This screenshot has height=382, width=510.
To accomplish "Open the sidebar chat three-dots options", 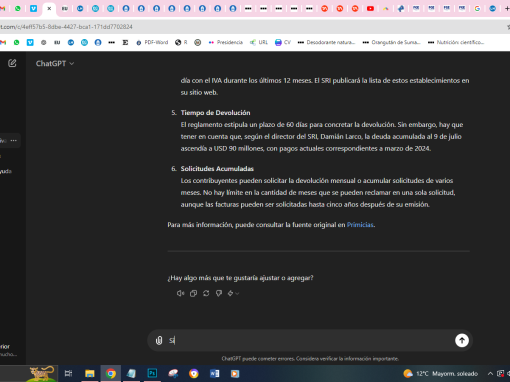I will click(x=14, y=140).
